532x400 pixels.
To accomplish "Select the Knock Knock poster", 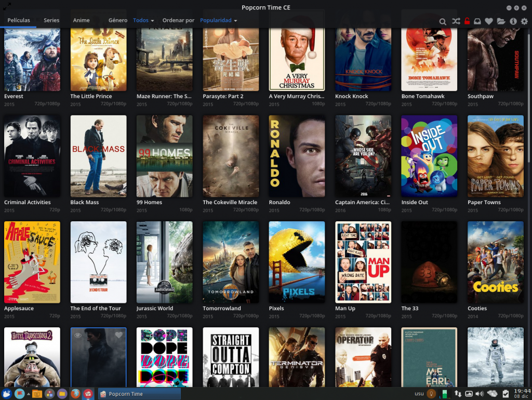I will click(363, 59).
